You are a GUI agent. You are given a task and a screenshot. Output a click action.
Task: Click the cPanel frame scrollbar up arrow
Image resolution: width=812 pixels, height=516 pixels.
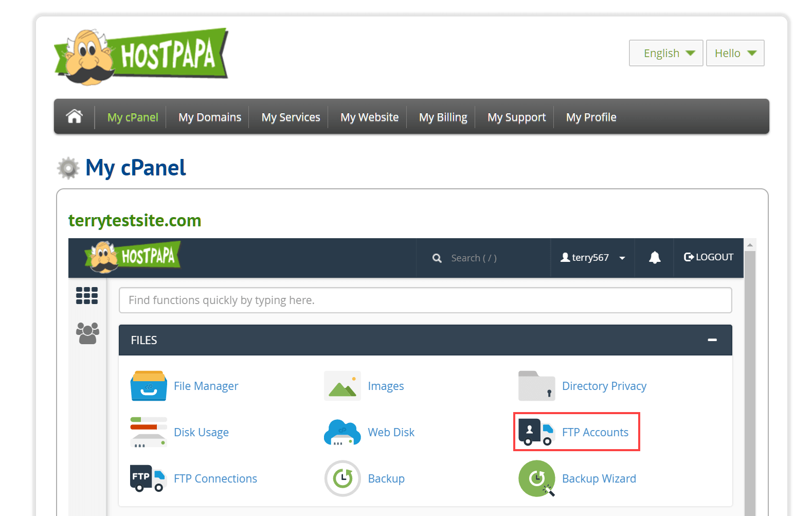[750, 245]
